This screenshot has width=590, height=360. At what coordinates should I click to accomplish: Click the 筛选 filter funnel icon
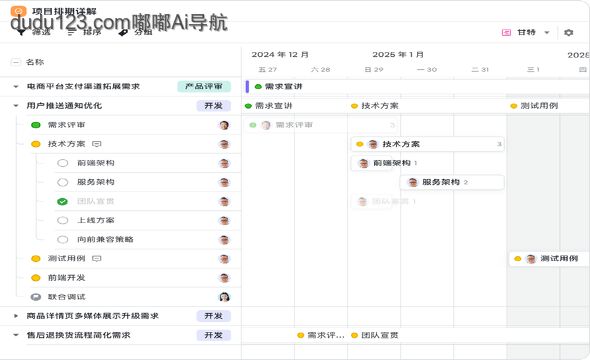(21, 32)
